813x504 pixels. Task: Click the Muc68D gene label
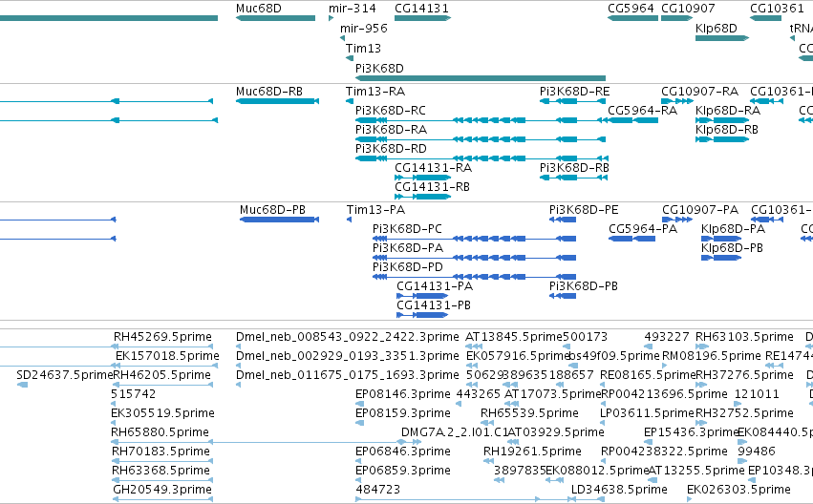[258, 9]
